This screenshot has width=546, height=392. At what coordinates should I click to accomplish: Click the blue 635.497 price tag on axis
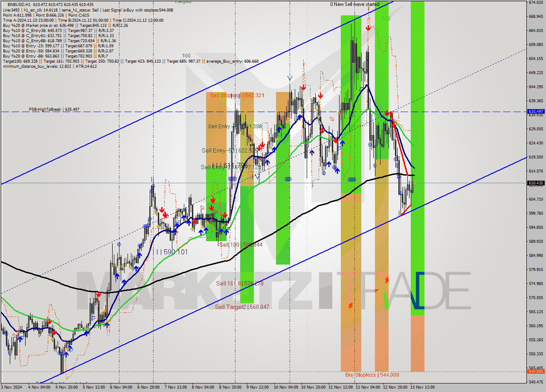537,112
